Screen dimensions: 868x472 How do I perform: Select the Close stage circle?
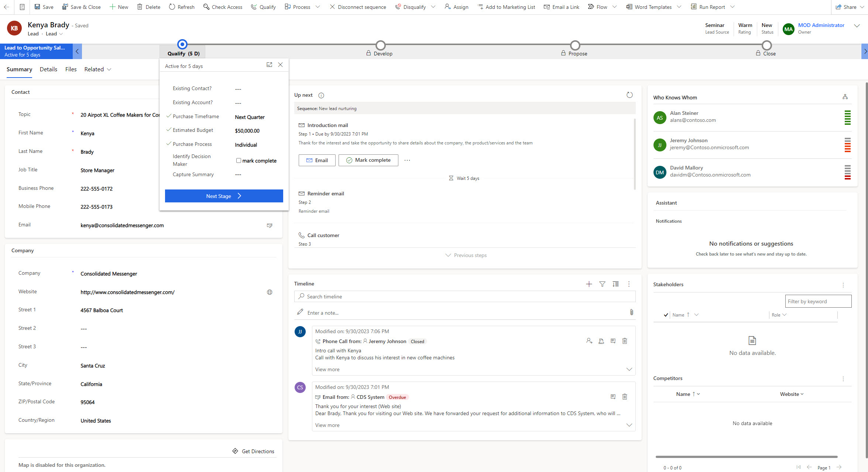(x=766, y=45)
